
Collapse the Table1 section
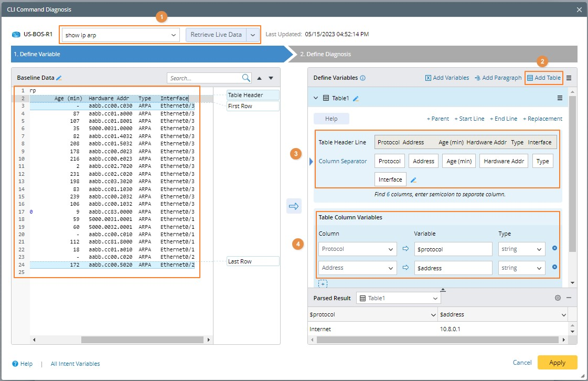coord(316,98)
